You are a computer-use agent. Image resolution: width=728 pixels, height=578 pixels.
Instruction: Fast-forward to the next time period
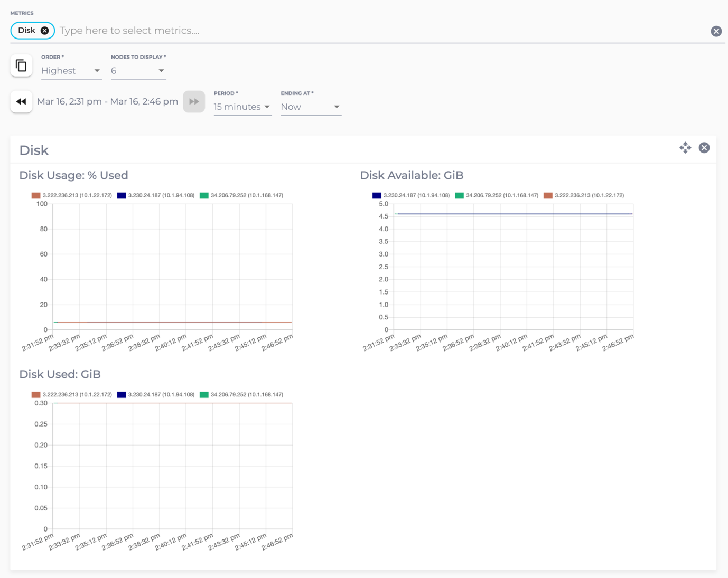194,102
